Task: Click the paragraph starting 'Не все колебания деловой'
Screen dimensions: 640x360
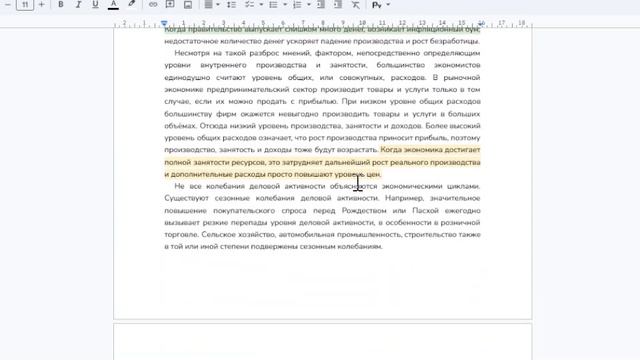Action: tap(322, 216)
